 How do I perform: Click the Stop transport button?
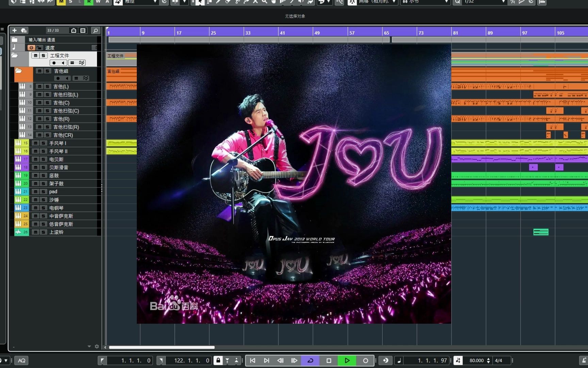[329, 361]
